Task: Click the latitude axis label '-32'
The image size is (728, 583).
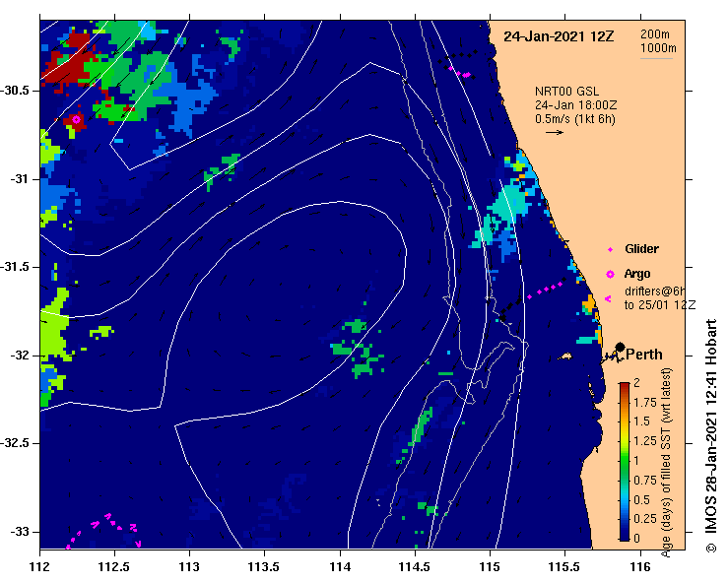Action: click(x=20, y=356)
